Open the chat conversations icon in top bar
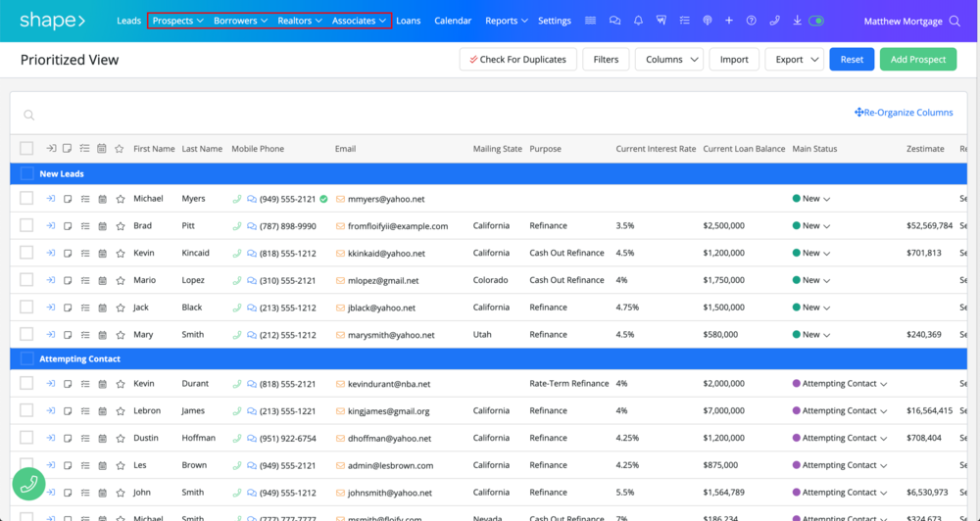980x521 pixels. pyautogui.click(x=615, y=21)
